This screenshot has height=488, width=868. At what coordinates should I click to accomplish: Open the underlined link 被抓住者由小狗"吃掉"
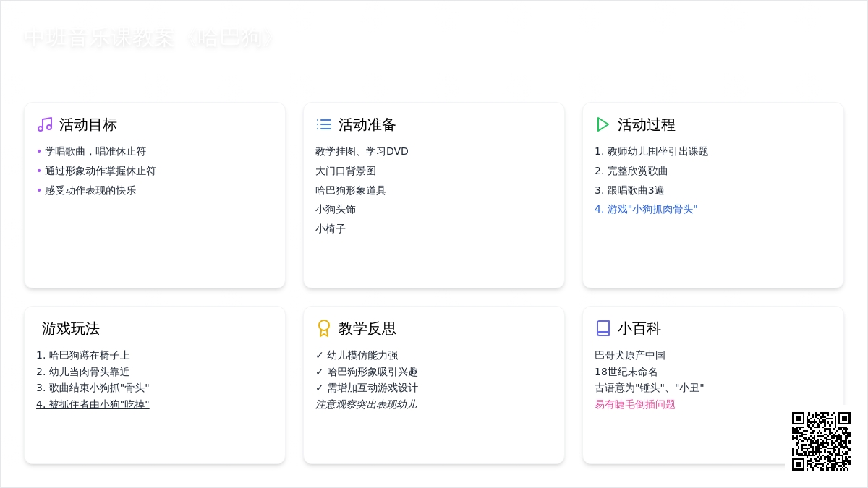(93, 404)
